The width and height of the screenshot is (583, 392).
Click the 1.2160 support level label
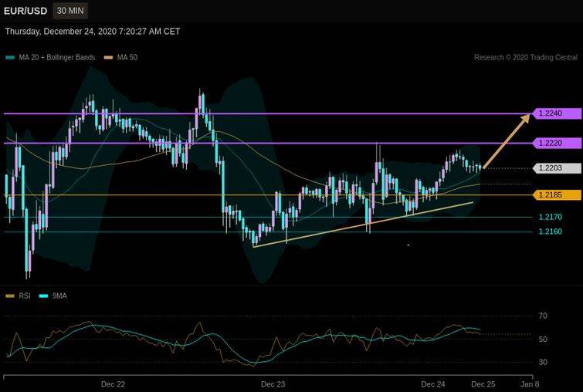[x=551, y=231]
